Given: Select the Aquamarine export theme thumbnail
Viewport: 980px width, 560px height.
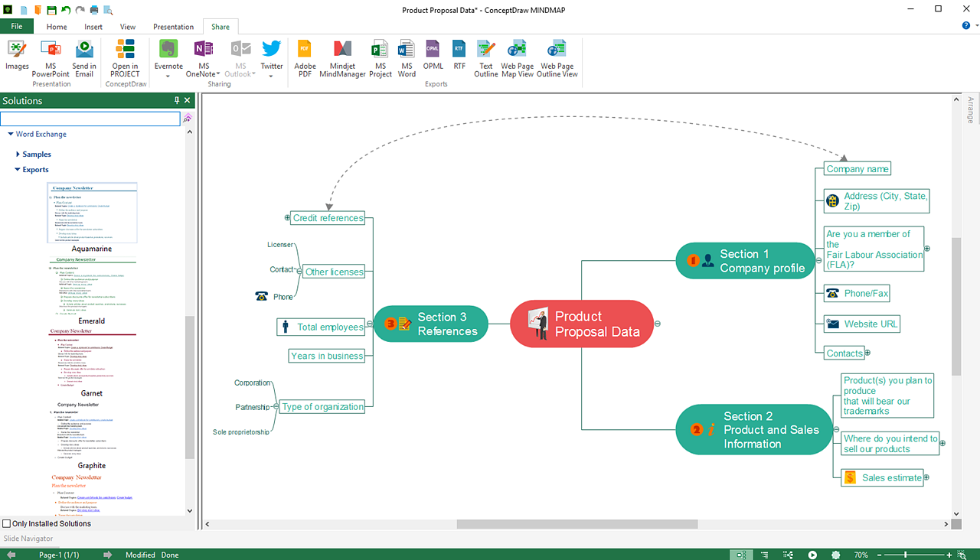Looking at the screenshot, I should (92, 213).
